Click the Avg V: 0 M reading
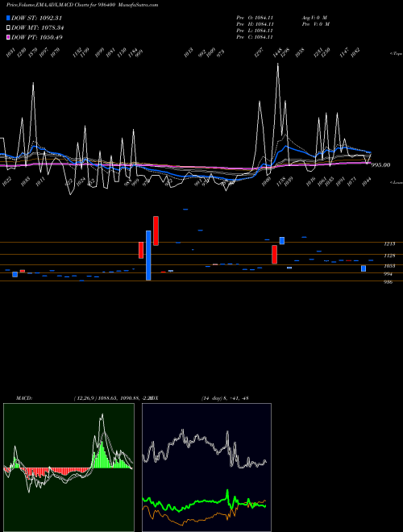The image size is (403, 532). pyautogui.click(x=315, y=17)
